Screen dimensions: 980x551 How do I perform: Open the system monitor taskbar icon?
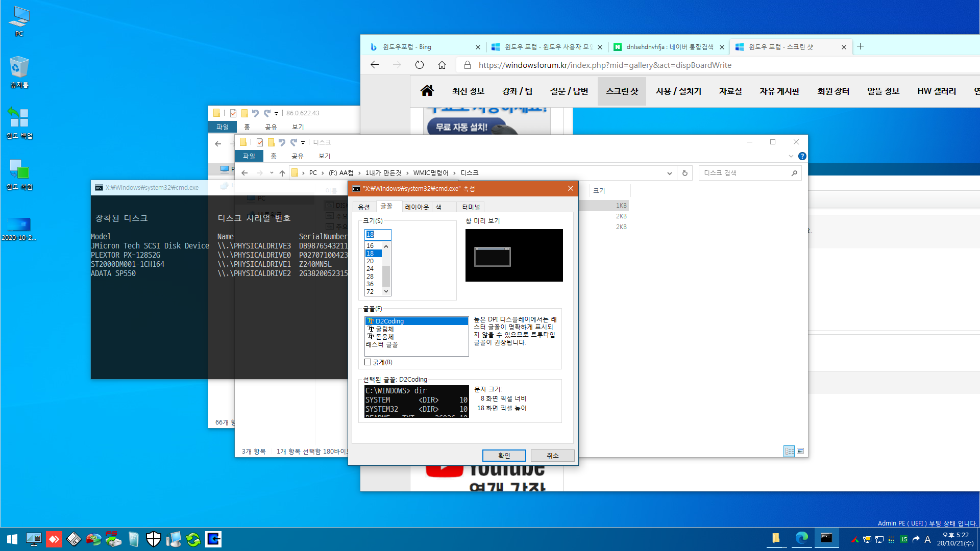34,539
